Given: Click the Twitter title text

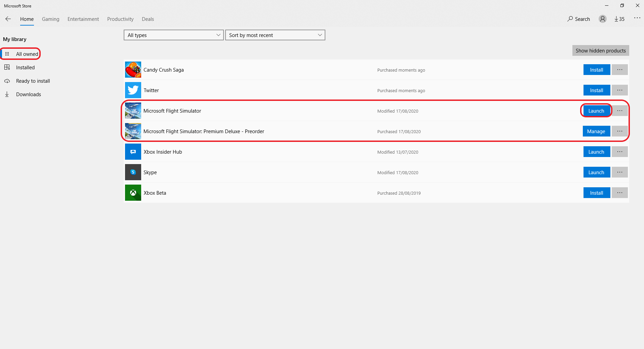Looking at the screenshot, I should coord(151,90).
